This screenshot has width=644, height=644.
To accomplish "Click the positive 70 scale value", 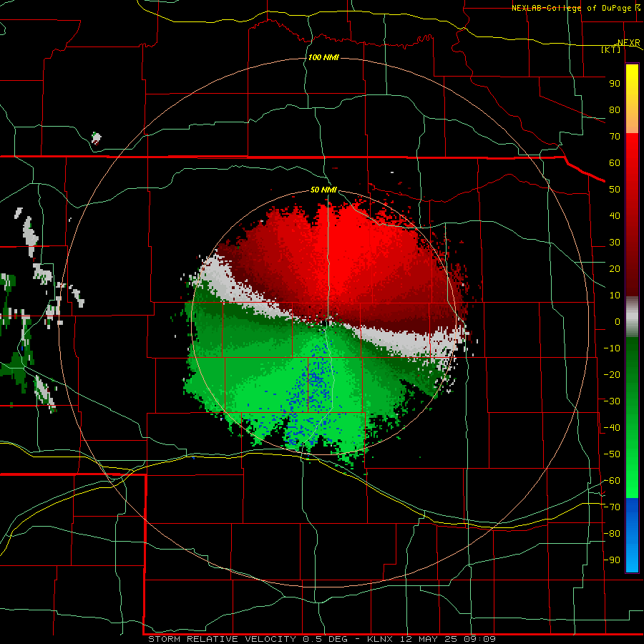I will (615, 137).
